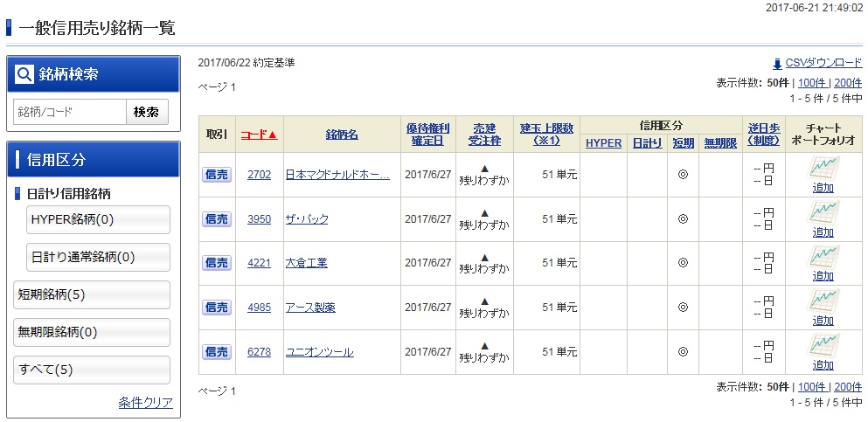The width and height of the screenshot is (868, 422).
Task: Click 追加 link in ユニオンツール row
Action: click(823, 365)
